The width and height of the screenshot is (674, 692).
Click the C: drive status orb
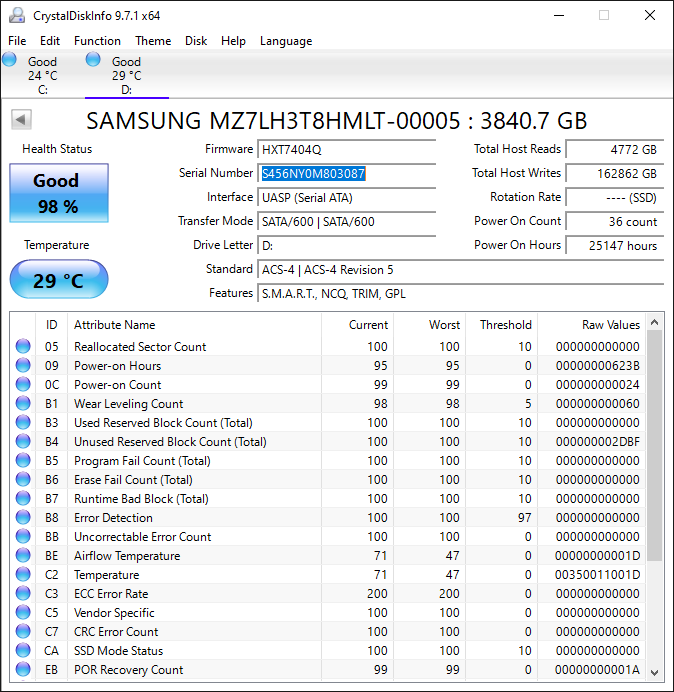click(9, 59)
